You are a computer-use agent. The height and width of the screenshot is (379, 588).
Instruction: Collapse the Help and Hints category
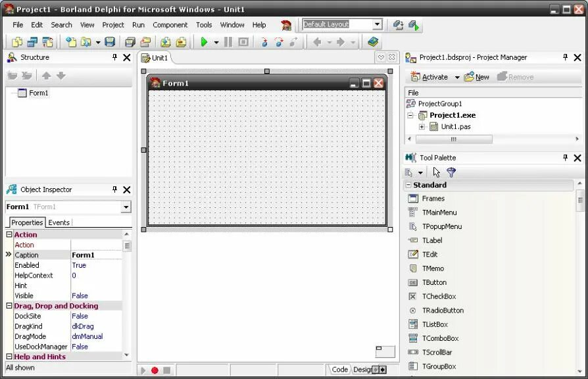pos(9,356)
